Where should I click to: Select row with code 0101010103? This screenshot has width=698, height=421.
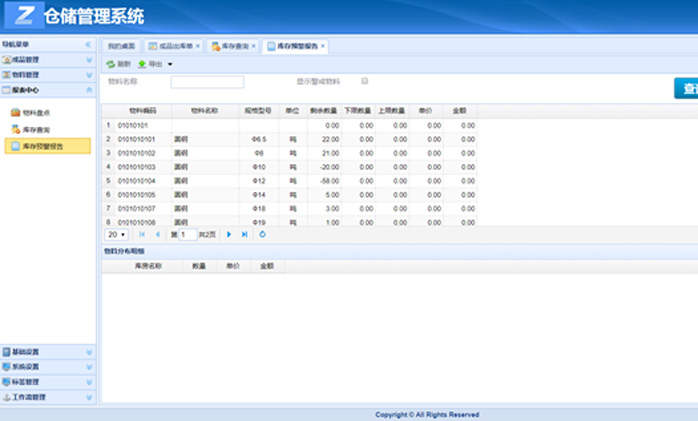[289, 167]
